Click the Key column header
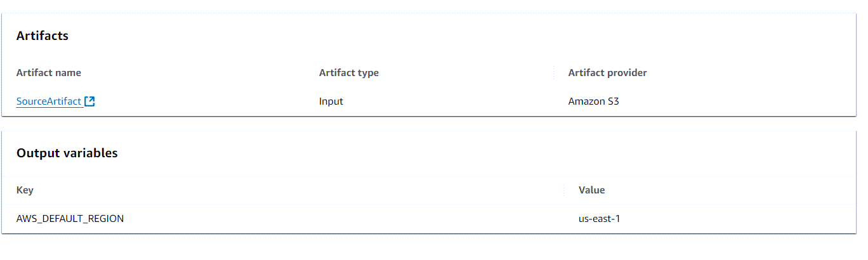Image resolution: width=868 pixels, height=260 pixels. (25, 190)
